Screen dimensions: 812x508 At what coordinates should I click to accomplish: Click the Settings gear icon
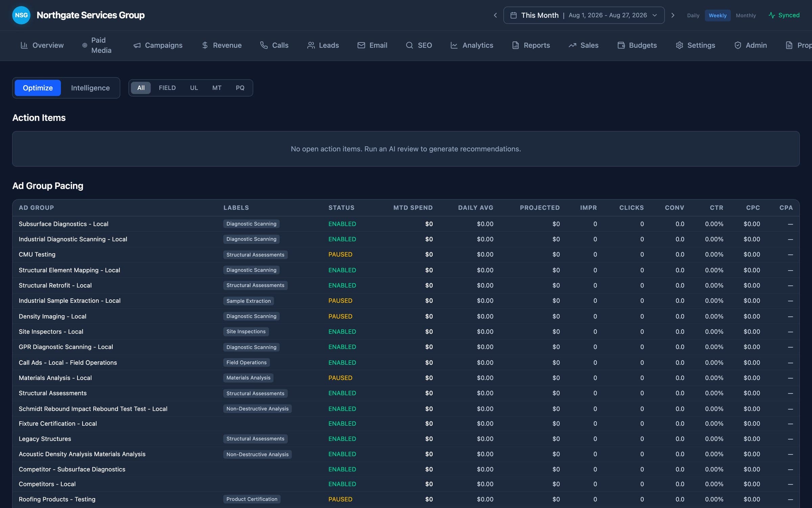coord(679,45)
